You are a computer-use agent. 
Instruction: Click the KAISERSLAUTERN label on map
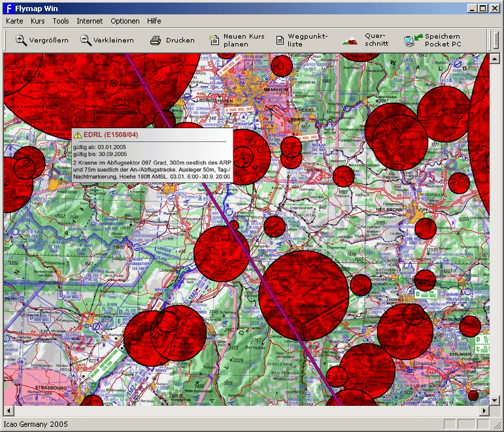pos(116,113)
